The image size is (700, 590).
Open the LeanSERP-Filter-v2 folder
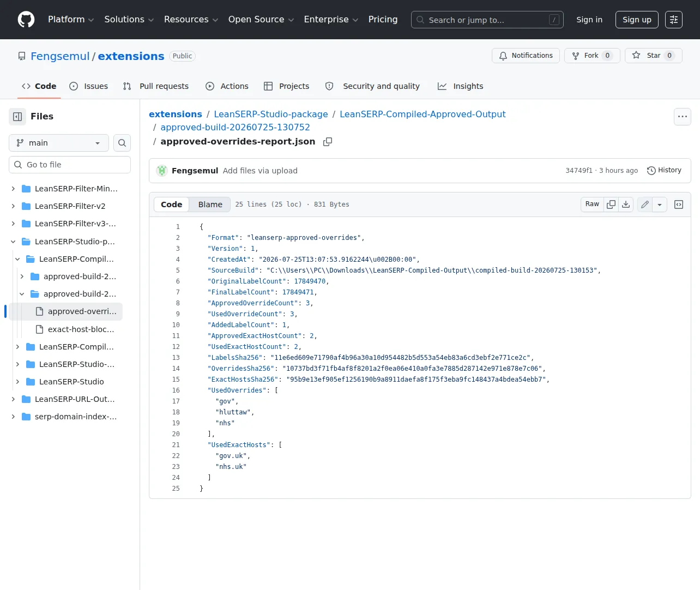pyautogui.click(x=70, y=206)
